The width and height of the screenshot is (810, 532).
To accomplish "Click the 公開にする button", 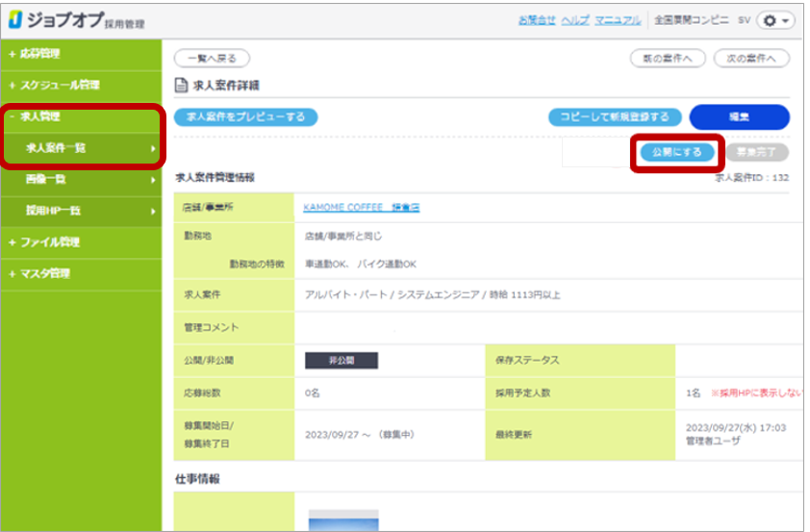I will (677, 152).
